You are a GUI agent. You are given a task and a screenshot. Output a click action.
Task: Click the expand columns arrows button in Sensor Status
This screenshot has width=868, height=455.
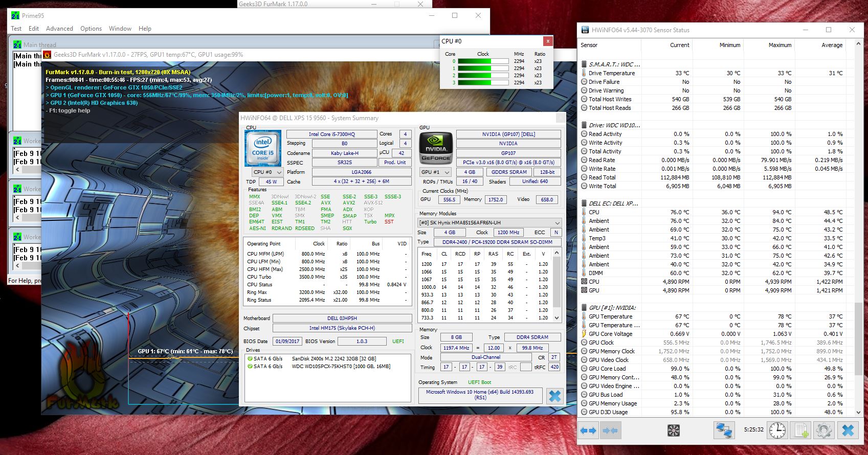pos(588,430)
